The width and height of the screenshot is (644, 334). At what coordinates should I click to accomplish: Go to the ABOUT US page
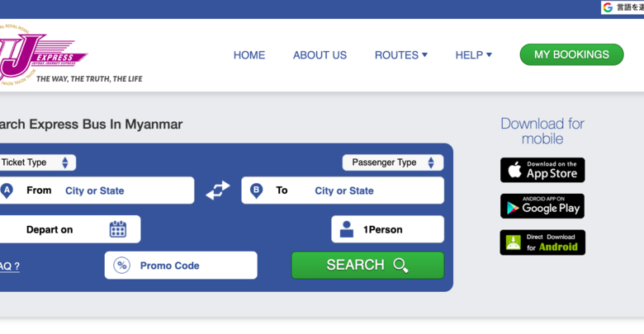tap(320, 55)
